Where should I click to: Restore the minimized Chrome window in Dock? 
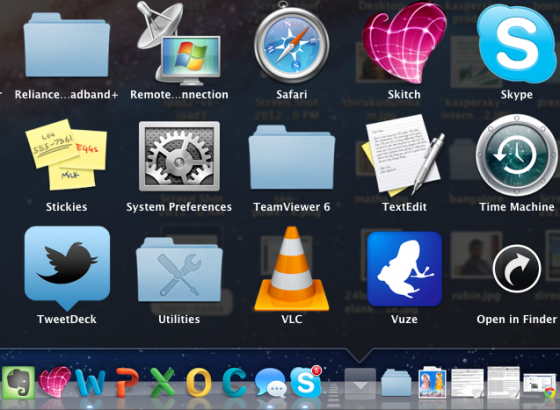pos(540,385)
